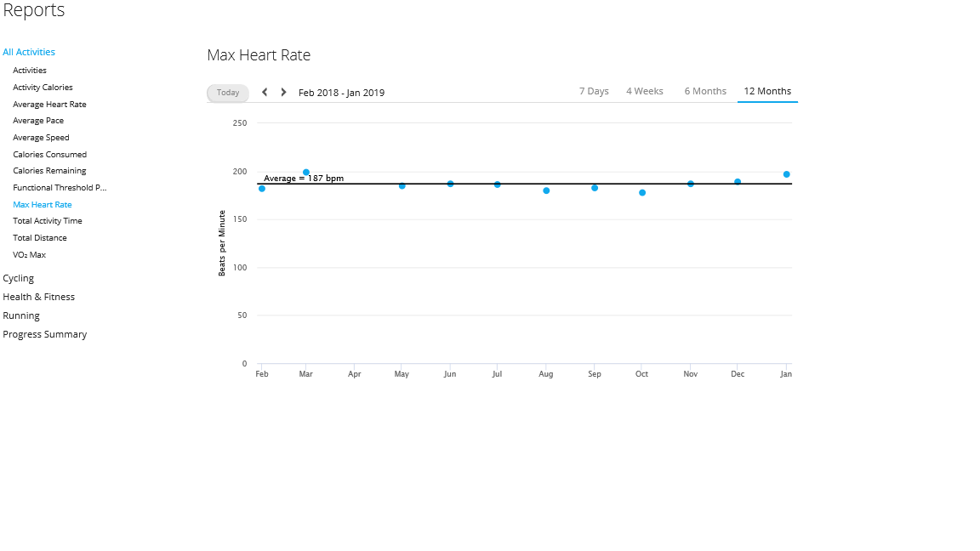Viewport: 980px width, 551px height.
Task: Switch to the 6 Months tab
Action: click(705, 91)
